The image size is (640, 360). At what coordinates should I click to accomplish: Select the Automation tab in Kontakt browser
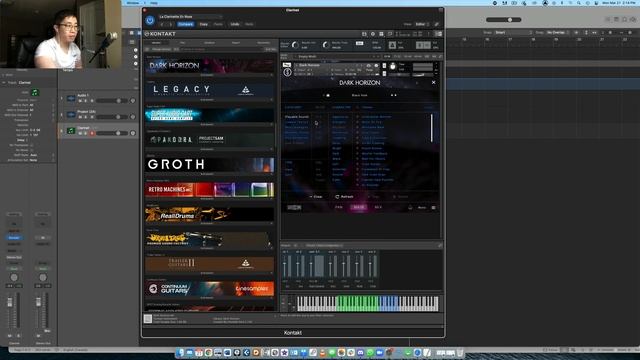pyautogui.click(x=263, y=42)
